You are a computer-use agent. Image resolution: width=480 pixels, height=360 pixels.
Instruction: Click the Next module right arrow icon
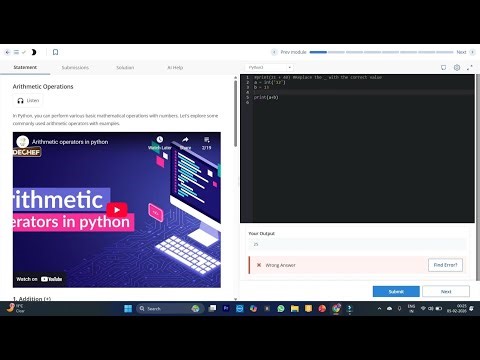[472, 52]
